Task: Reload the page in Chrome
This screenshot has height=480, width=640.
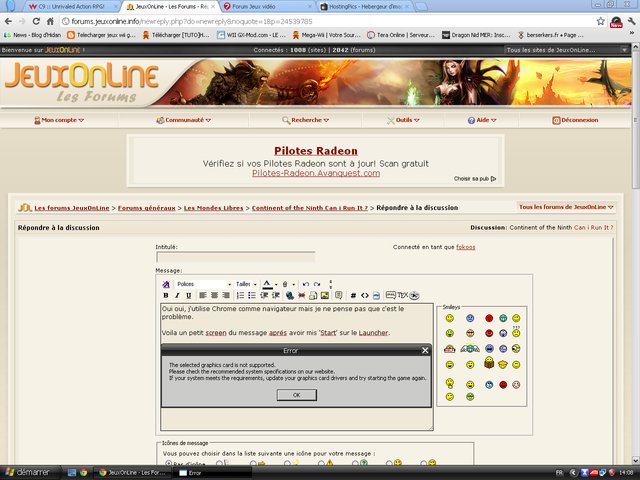Action: coord(36,21)
